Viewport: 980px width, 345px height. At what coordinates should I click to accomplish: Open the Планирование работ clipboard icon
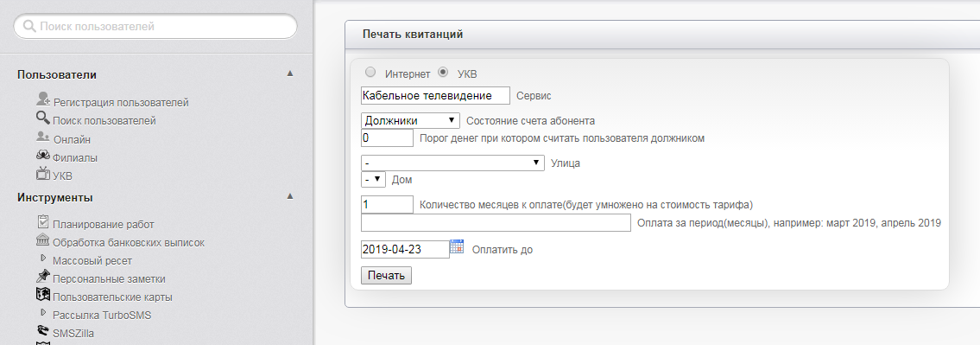point(43,221)
